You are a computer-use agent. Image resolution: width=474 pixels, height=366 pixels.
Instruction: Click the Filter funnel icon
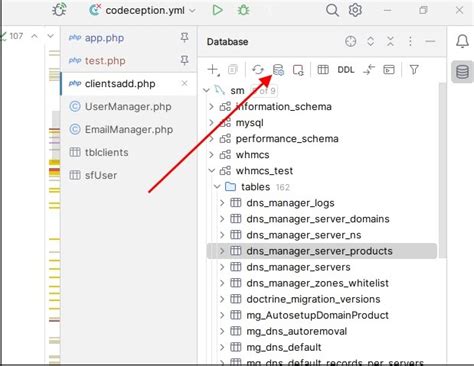tap(414, 70)
